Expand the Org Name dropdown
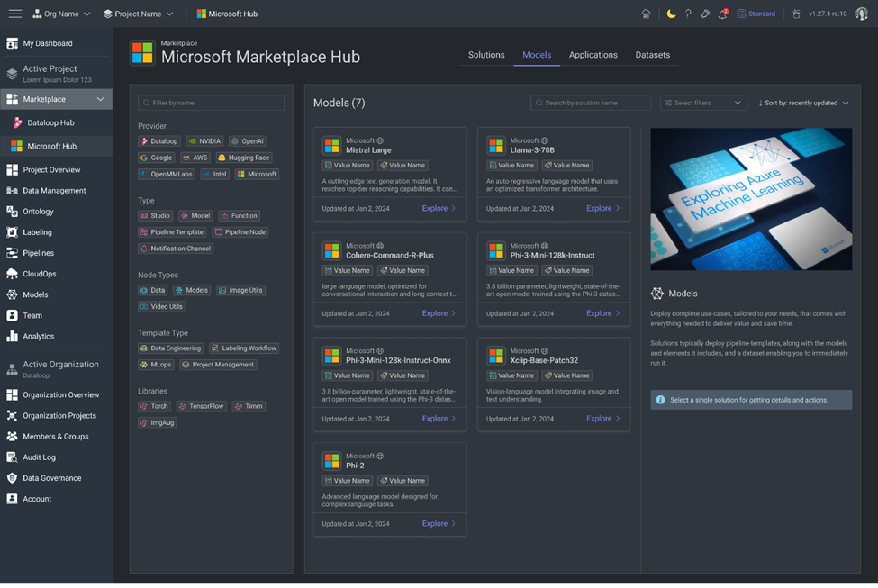The image size is (878, 588). pos(61,14)
